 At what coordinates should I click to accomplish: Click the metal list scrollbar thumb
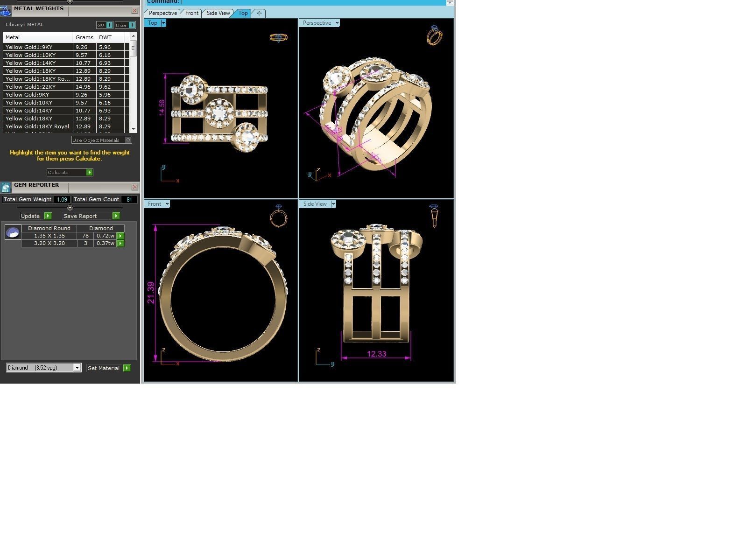(x=134, y=48)
